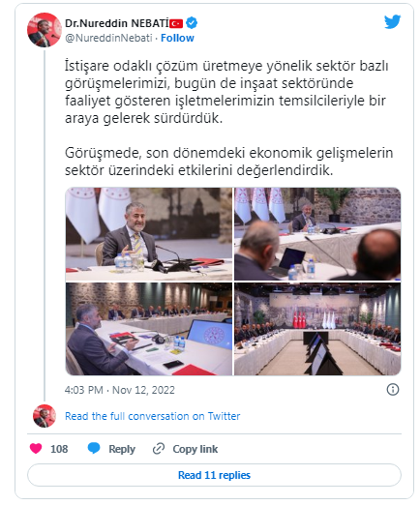Click the chain link copy icon

coord(159,449)
